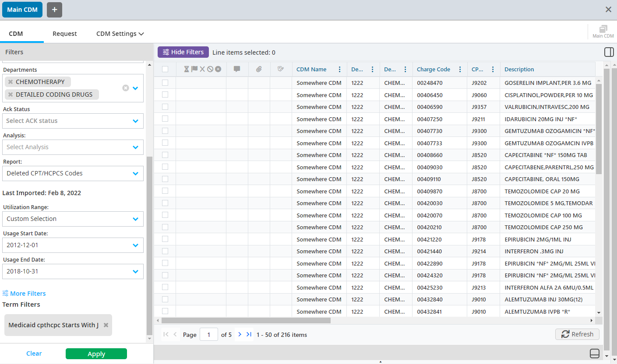617x364 pixels.
Task: Switch to the Request tab
Action: [65, 34]
